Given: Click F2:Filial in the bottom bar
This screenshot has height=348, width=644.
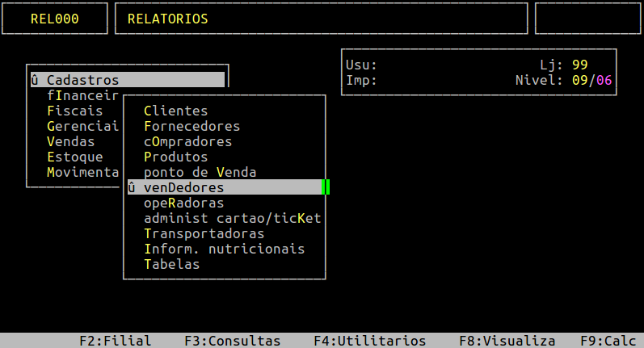Looking at the screenshot, I should pyautogui.click(x=115, y=341).
